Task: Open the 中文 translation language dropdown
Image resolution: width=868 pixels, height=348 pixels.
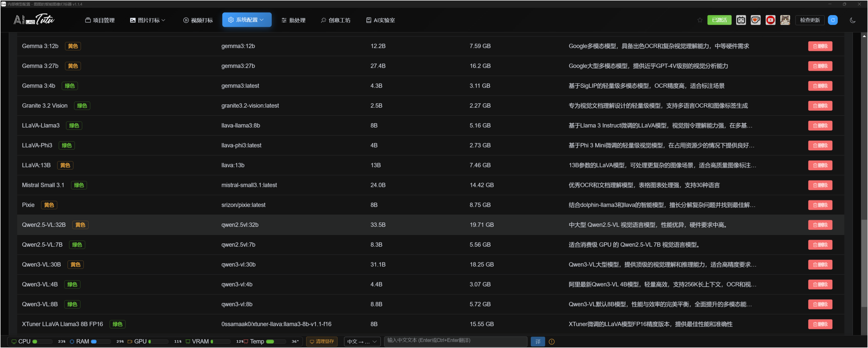Action: (362, 342)
